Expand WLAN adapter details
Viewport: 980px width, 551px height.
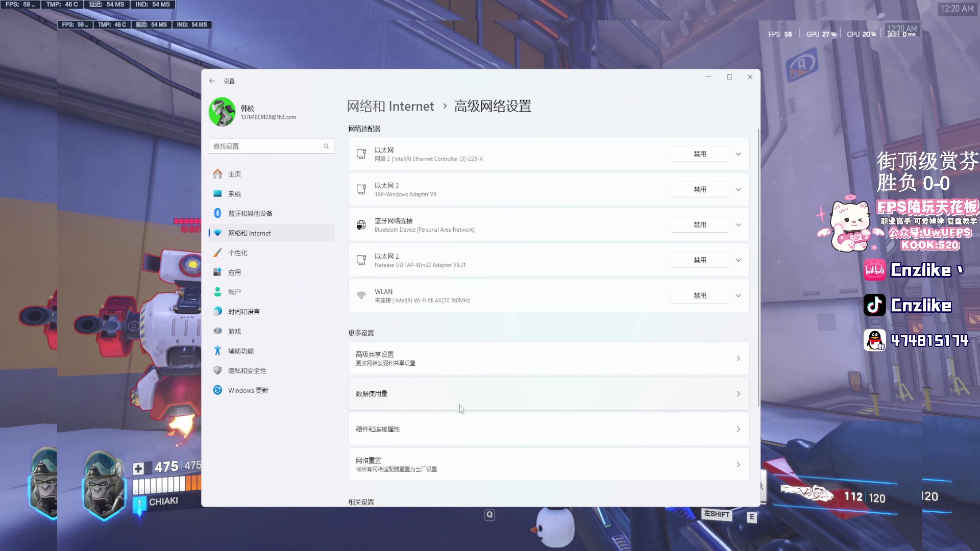[739, 296]
